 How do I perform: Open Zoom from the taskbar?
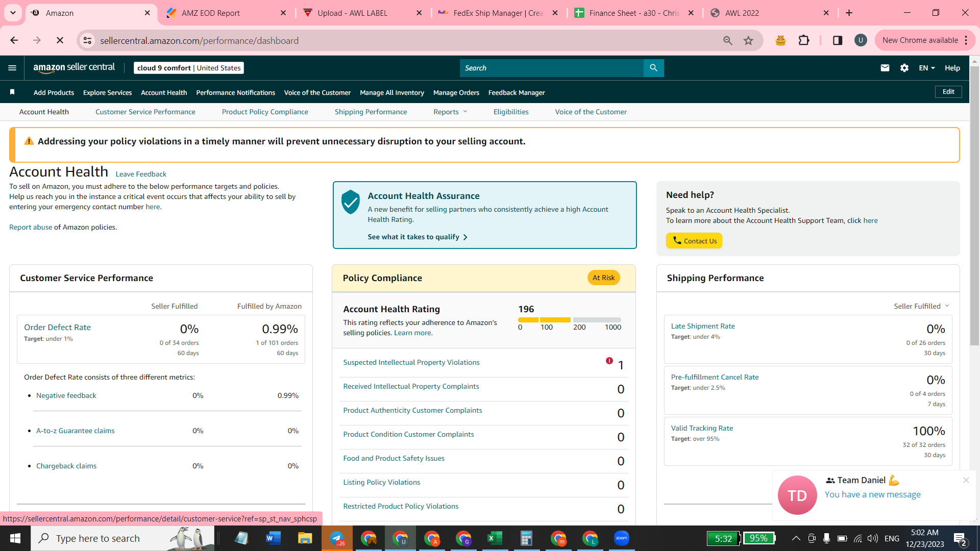[x=621, y=538]
